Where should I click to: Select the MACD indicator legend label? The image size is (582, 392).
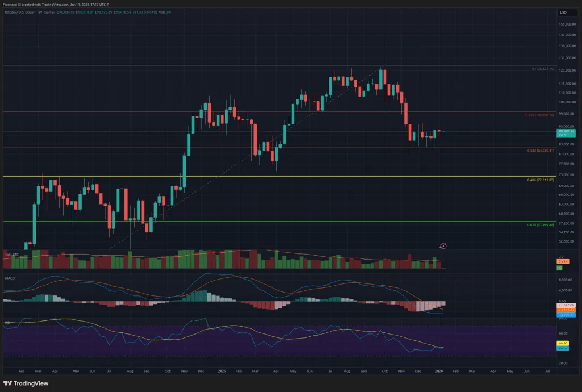[10, 278]
